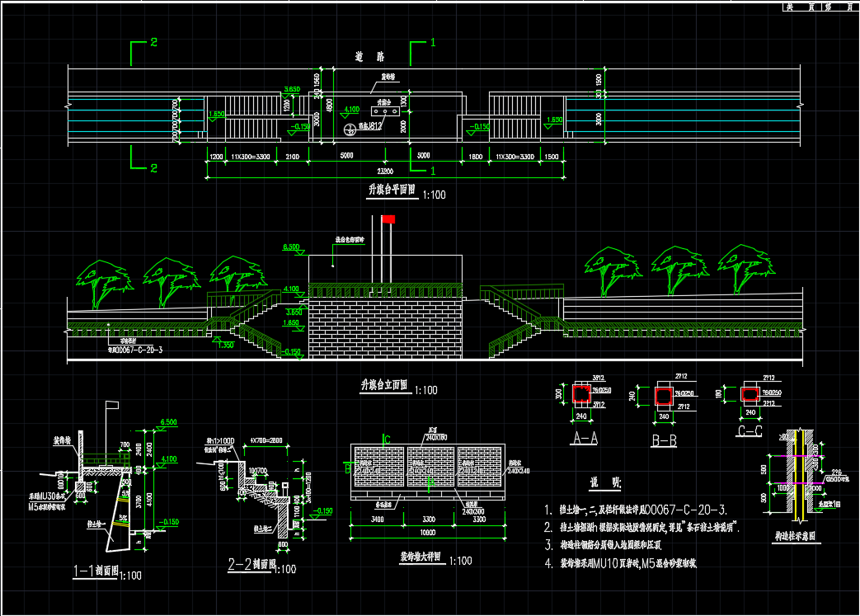
Task: Click the 道路 road label
Action: pyautogui.click(x=369, y=57)
